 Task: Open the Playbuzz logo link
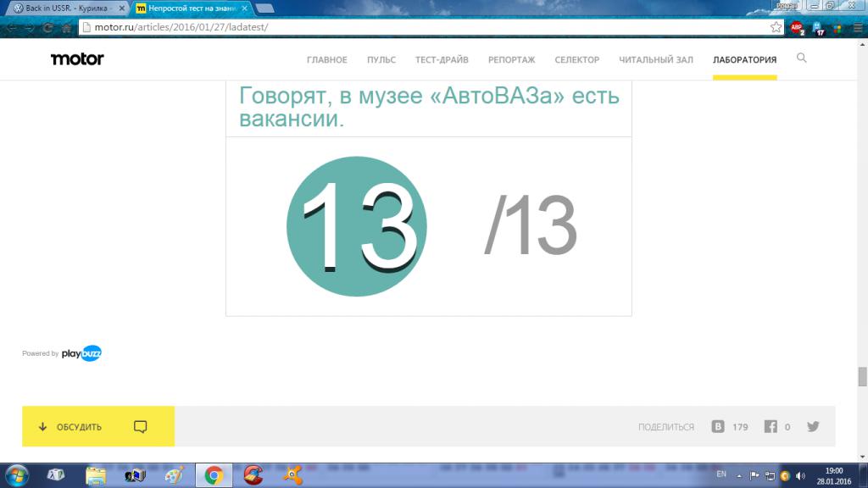click(81, 353)
